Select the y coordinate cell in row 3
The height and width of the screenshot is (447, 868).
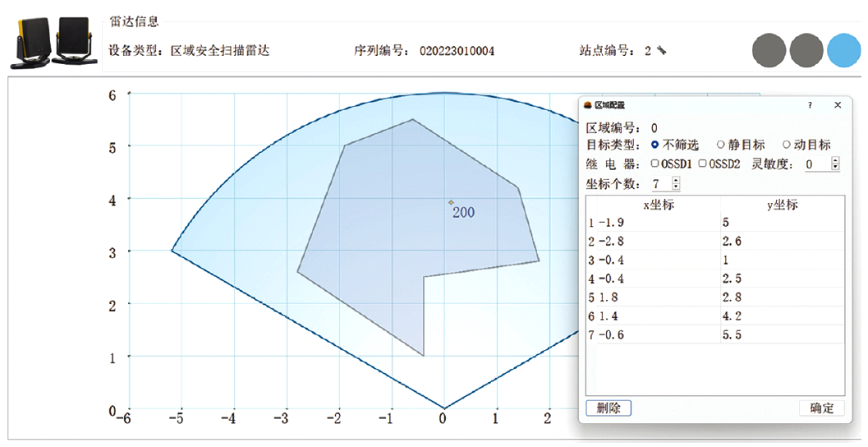click(780, 260)
